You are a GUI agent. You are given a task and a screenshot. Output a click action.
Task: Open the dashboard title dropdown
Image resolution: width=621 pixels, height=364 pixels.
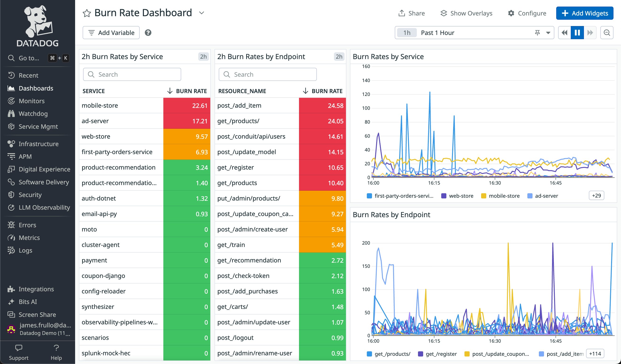pos(201,13)
